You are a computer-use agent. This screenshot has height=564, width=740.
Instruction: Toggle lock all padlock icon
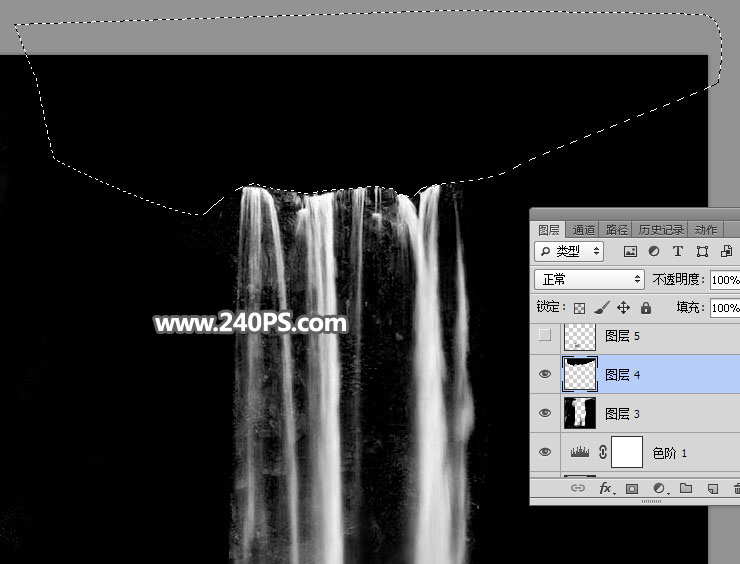[x=646, y=308]
